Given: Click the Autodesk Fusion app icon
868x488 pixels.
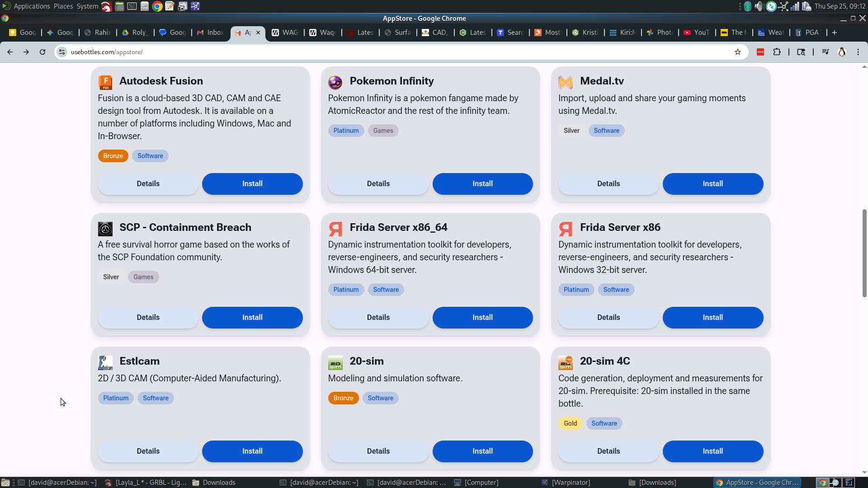Looking at the screenshot, I should tap(105, 82).
